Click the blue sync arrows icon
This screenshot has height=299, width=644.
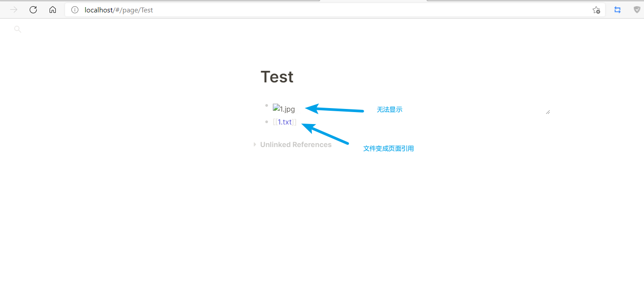coord(617,10)
